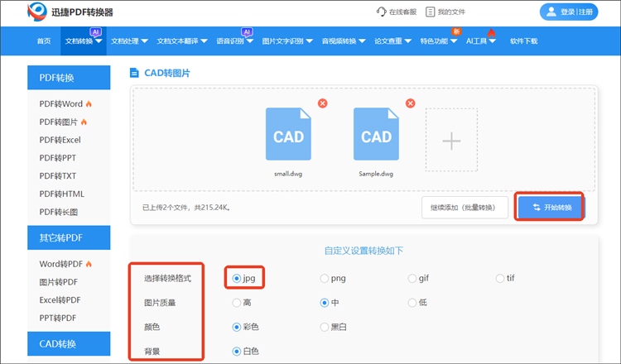Click the plus box to add file
This screenshot has height=364, width=621.
(x=451, y=141)
